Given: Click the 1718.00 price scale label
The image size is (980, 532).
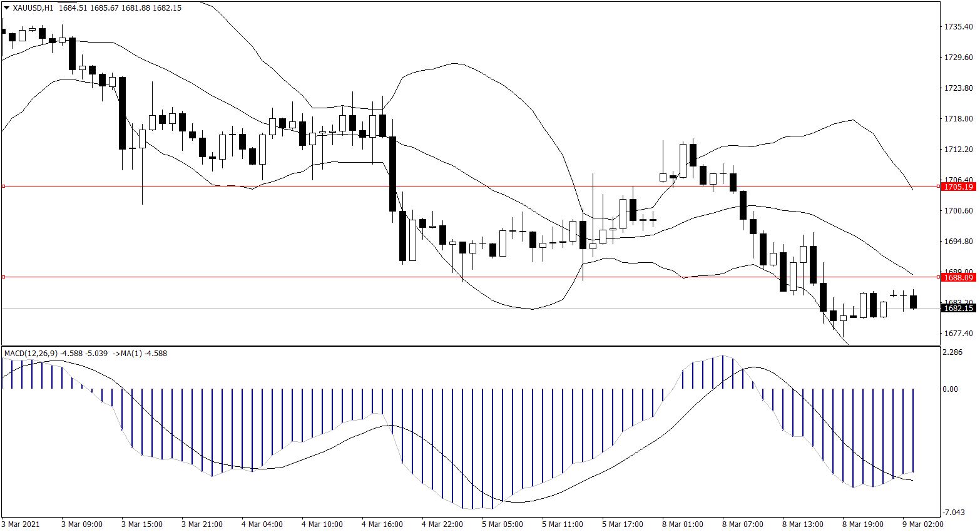Looking at the screenshot, I should (958, 119).
